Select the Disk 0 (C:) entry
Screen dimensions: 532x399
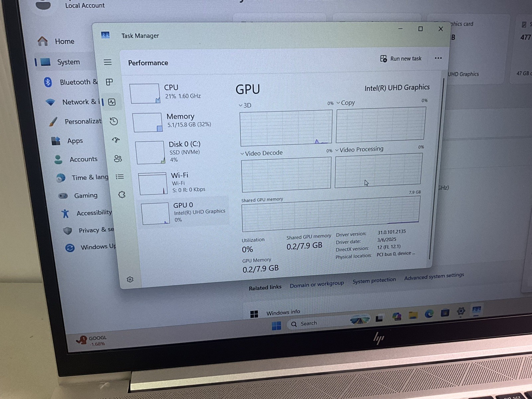181,152
